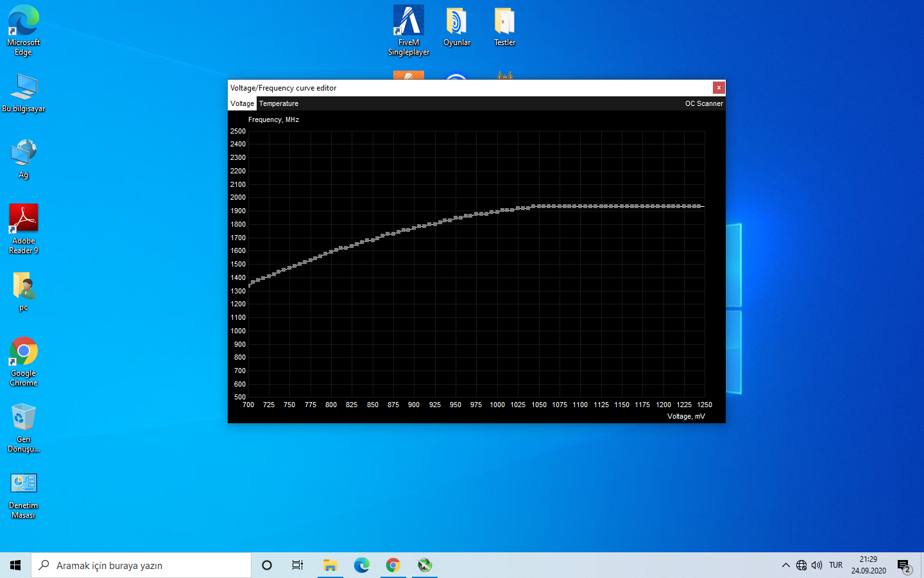The width and height of the screenshot is (924, 578).
Task: Click TUR keyboard language indicator
Action: click(835, 565)
